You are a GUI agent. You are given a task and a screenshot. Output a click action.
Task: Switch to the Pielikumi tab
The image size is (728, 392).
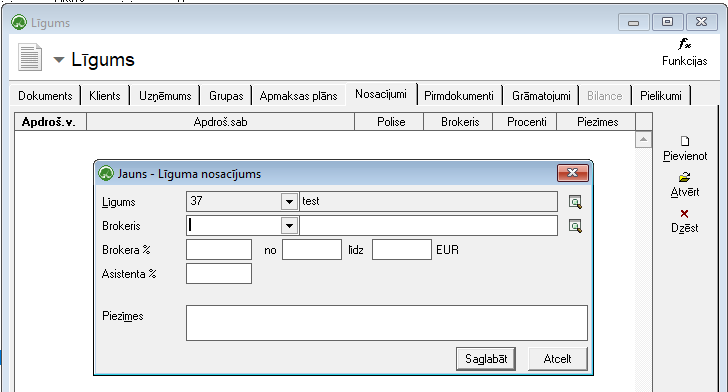(661, 96)
